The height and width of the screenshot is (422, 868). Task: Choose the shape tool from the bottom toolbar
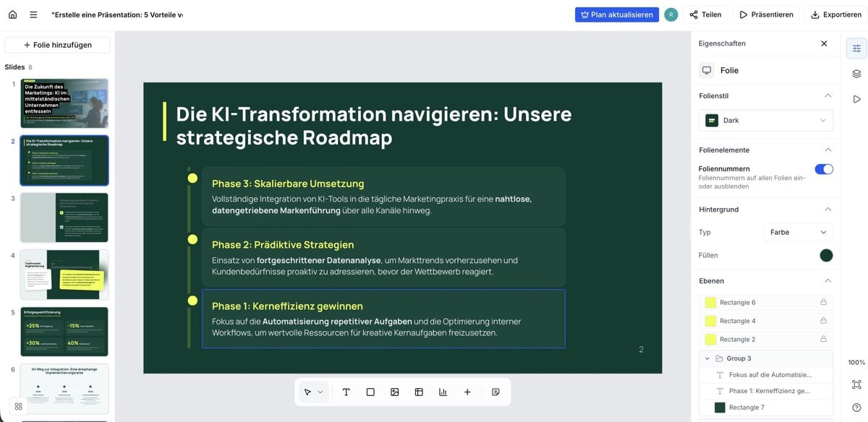pyautogui.click(x=370, y=391)
